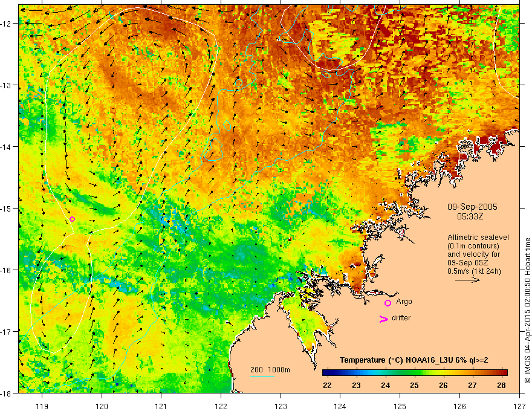Click the 0.5m/s velocity scale arrow
The image size is (532, 411).
[x=467, y=280]
